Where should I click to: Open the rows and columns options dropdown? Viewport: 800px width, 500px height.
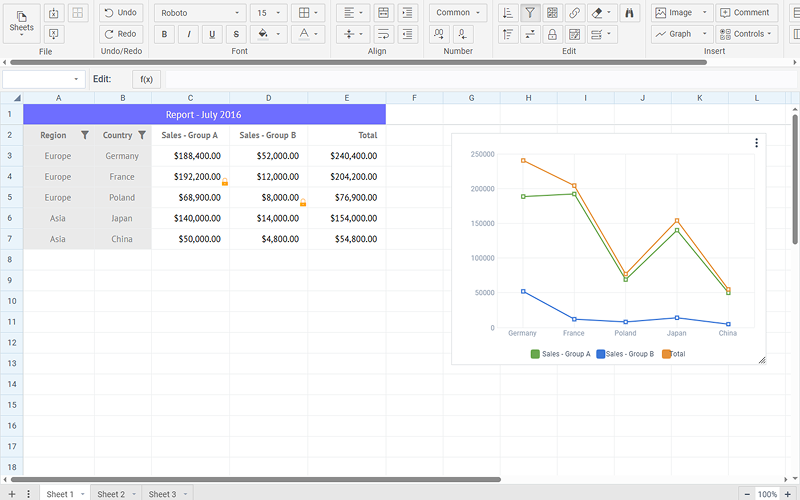point(602,34)
